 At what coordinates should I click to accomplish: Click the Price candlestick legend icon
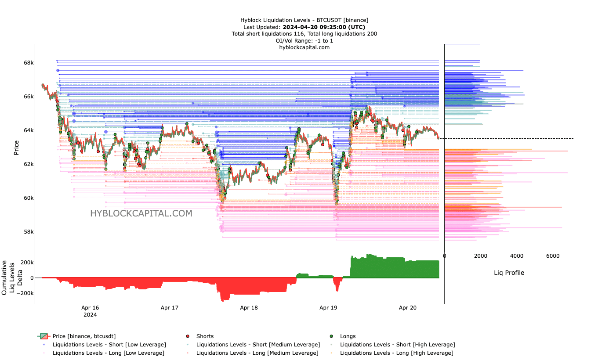coord(44,336)
